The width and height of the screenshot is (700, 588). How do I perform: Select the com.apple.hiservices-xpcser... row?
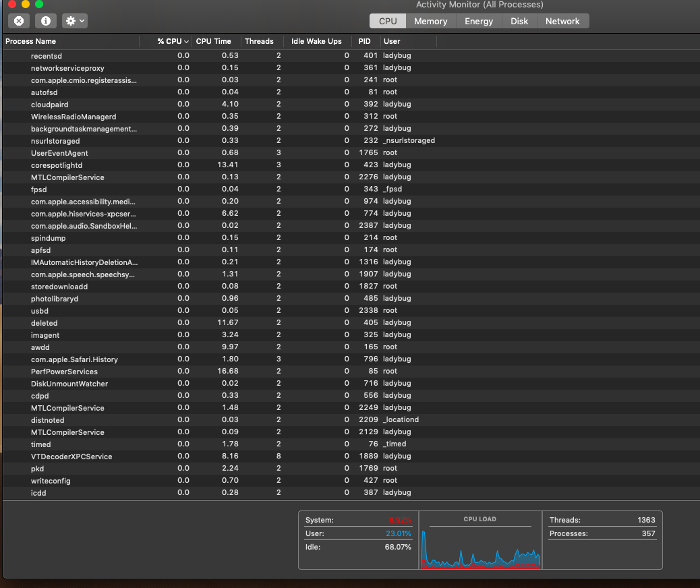click(x=351, y=213)
